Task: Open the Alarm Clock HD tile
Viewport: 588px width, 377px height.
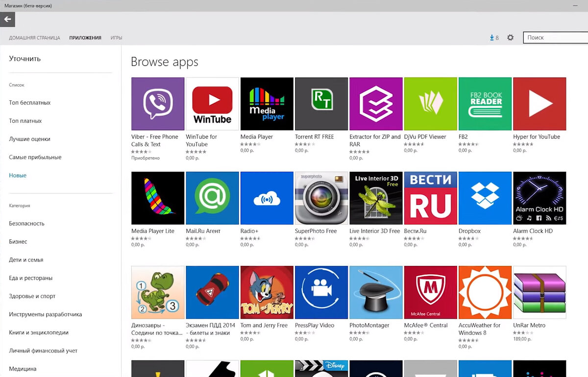Action: (x=539, y=198)
